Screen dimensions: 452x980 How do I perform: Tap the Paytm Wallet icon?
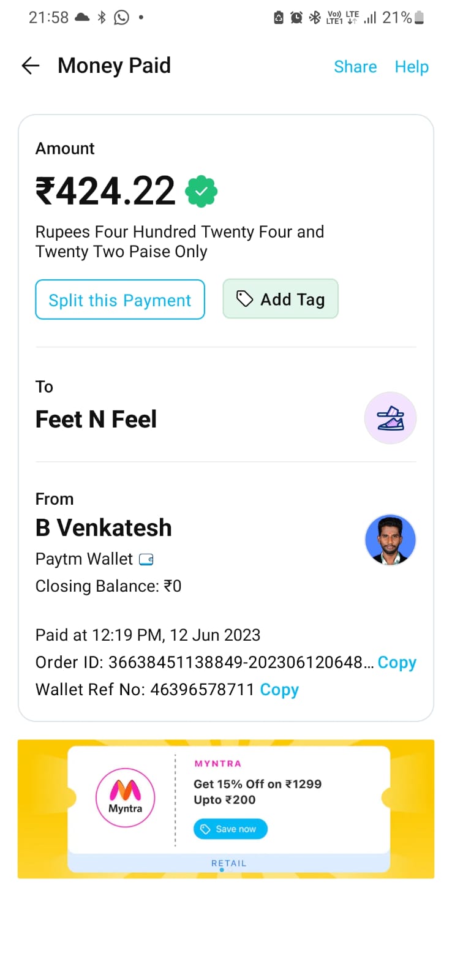(x=146, y=559)
